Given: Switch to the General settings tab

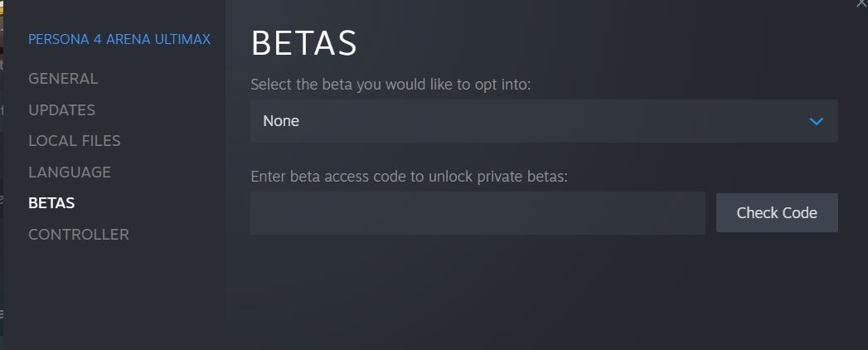Looking at the screenshot, I should coord(63,79).
